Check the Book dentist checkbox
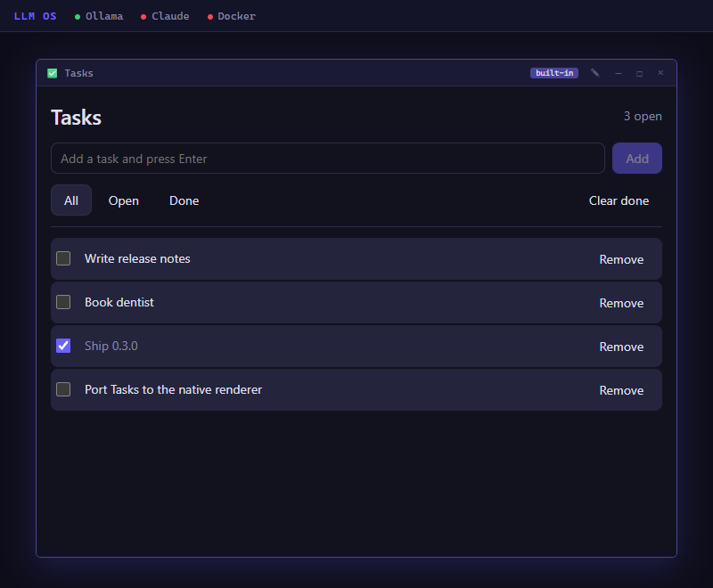 (63, 302)
